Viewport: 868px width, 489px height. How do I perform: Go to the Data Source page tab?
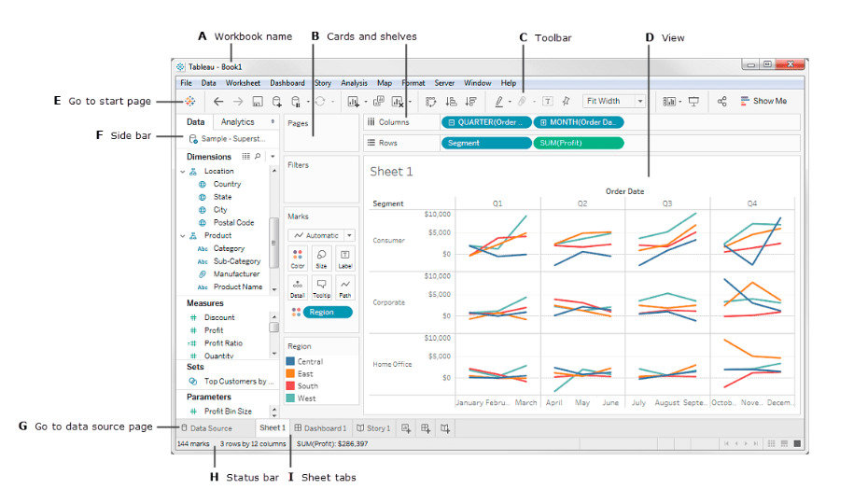tap(206, 428)
